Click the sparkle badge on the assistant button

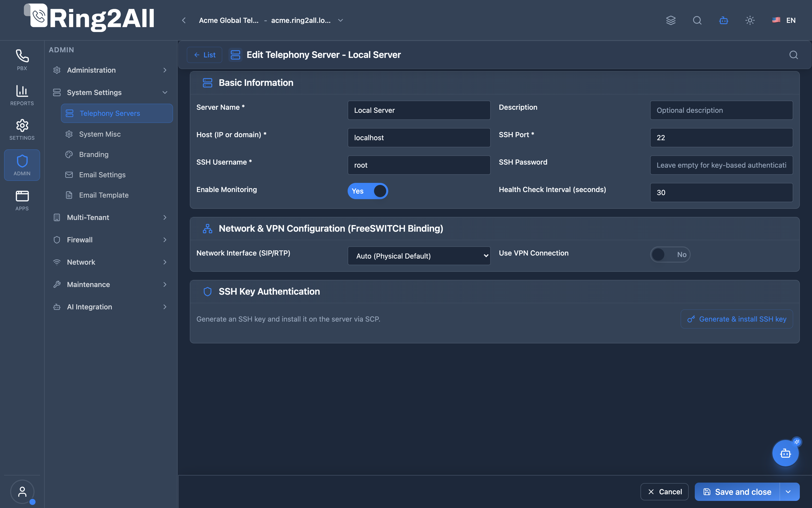pyautogui.click(x=797, y=442)
